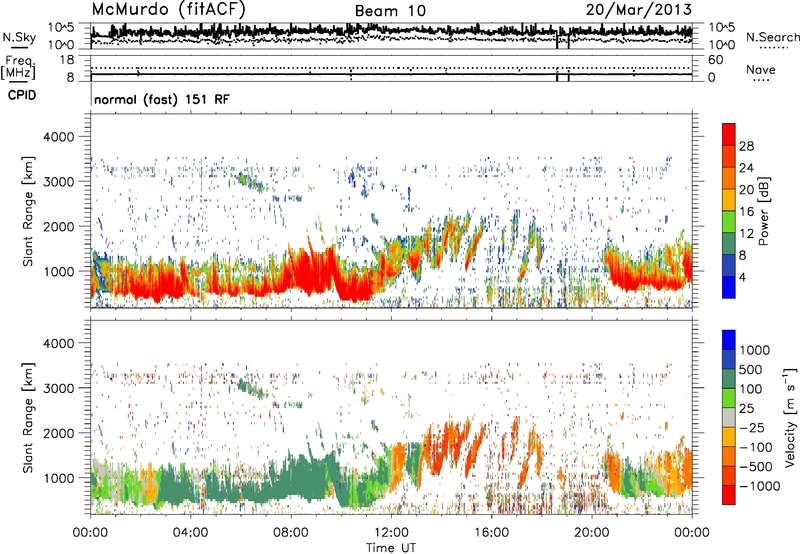Select the -25 tick on Velocity color bar

click(x=752, y=428)
